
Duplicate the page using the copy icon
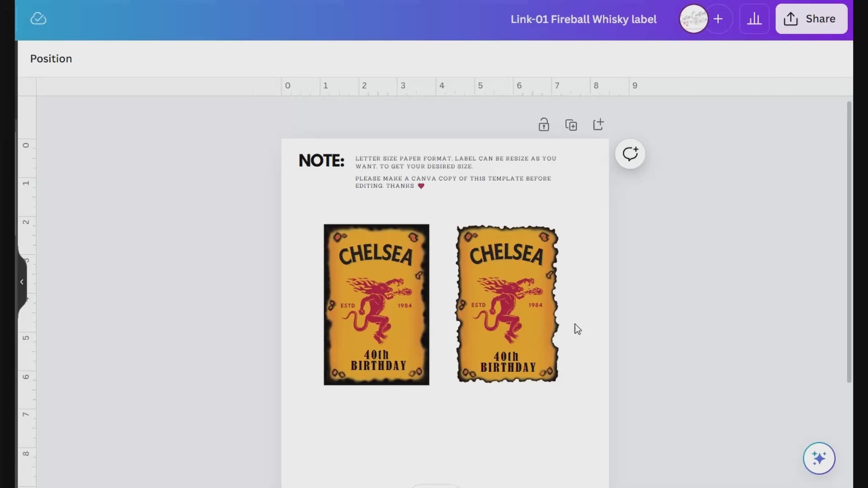571,125
